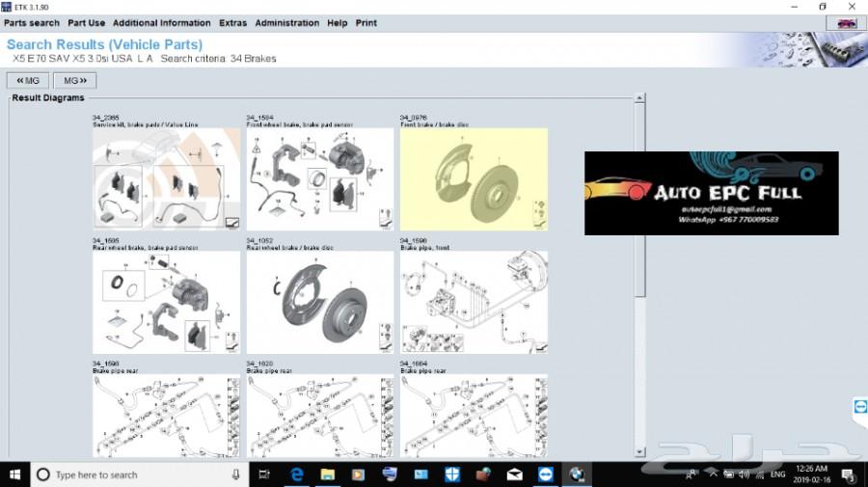Open highlighted Front brake / brake disc diagram
Image resolution: width=868 pixels, height=487 pixels.
(x=474, y=179)
